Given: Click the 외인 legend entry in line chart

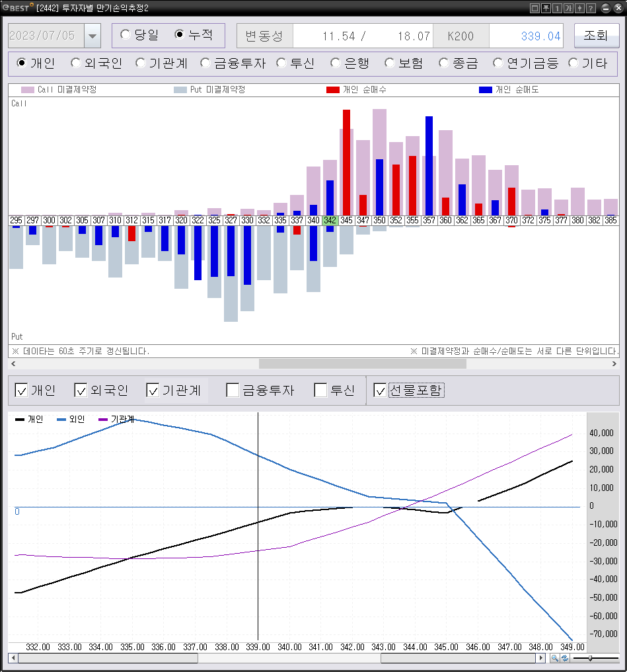Looking at the screenshot, I should pyautogui.click(x=71, y=419).
